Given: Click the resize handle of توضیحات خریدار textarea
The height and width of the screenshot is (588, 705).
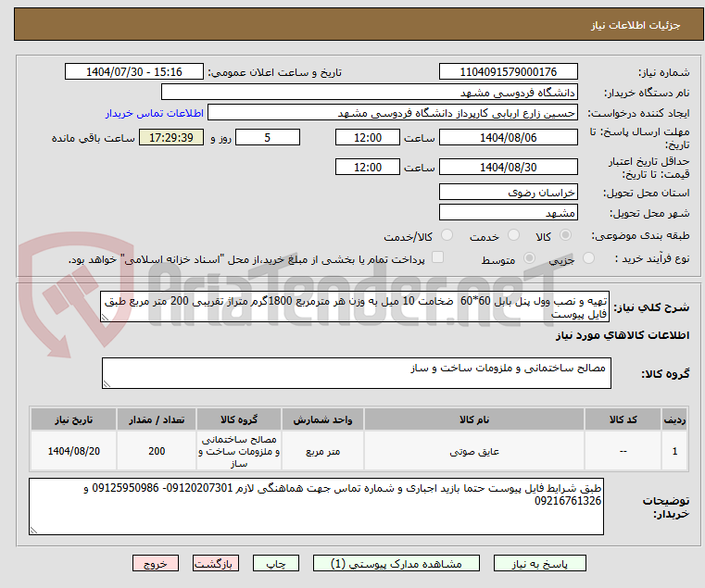Looking at the screenshot, I should tap(33, 531).
